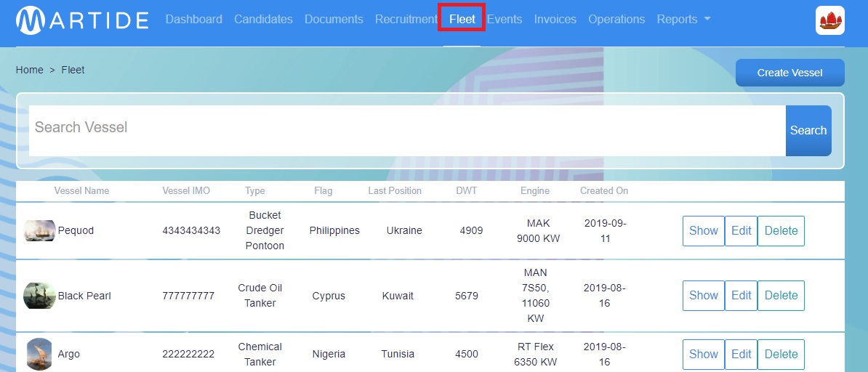Click the 2019-09-11 created date
Screen dimensions: 868x372
tap(606, 231)
